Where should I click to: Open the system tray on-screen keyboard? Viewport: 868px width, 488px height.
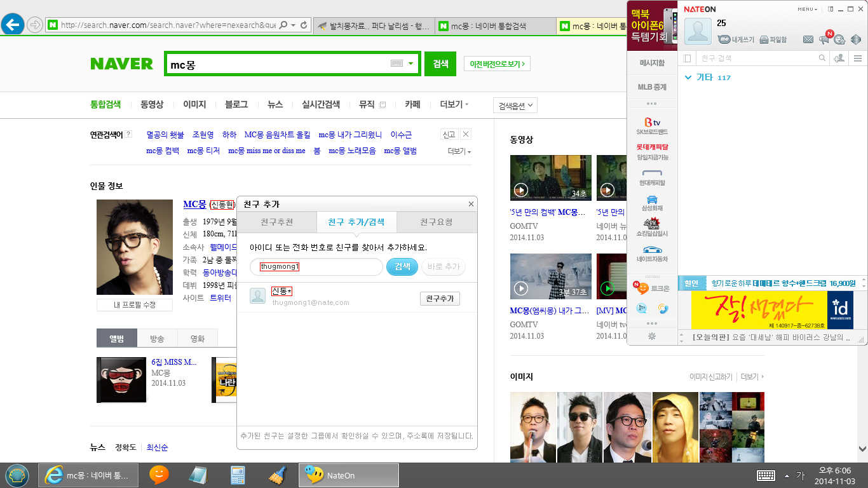click(x=765, y=475)
